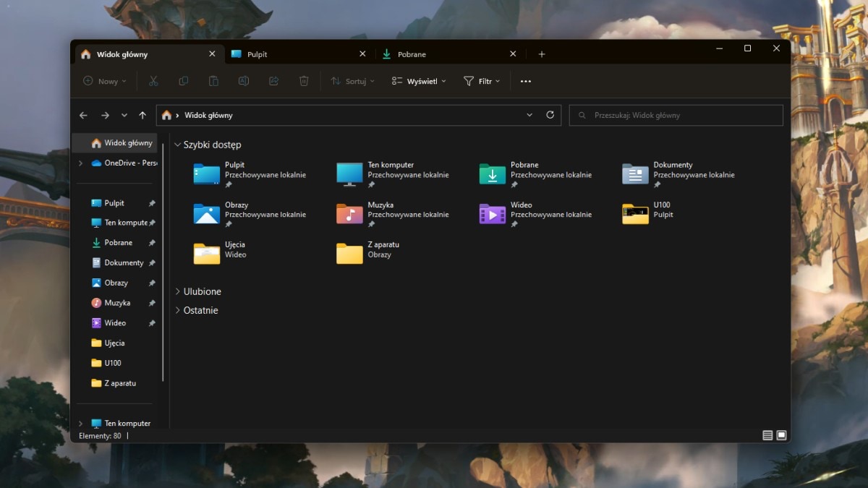868x488 pixels.
Task: Click the Copy icon in the toolbar
Action: coord(183,81)
